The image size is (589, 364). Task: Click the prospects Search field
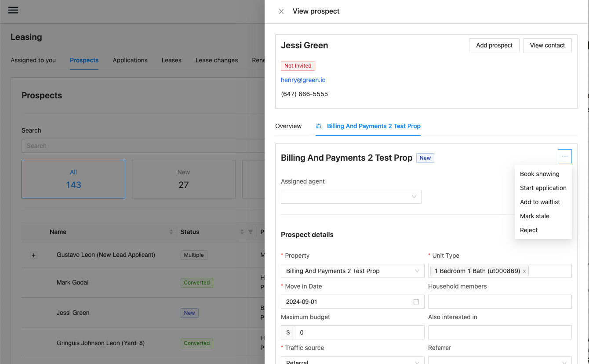(143, 146)
